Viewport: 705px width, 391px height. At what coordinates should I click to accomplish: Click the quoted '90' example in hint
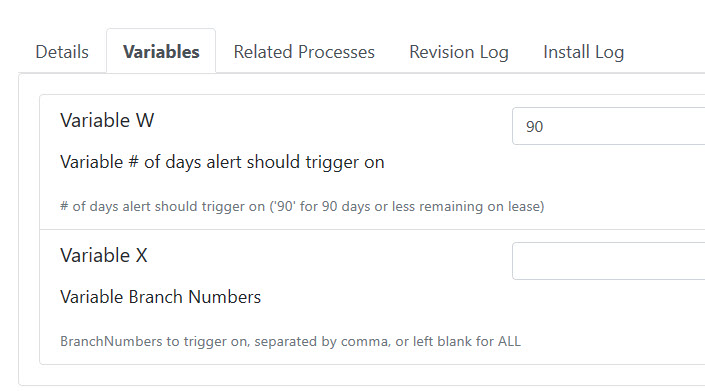[x=285, y=206]
